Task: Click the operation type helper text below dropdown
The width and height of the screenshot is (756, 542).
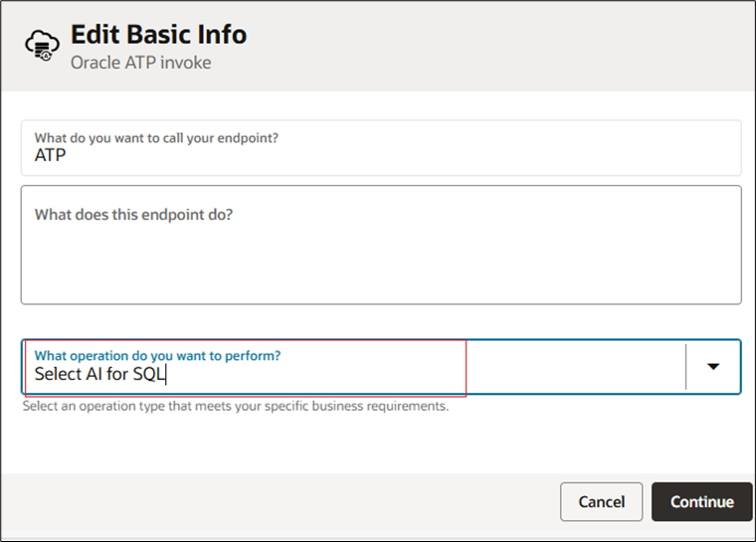Action: tap(235, 406)
